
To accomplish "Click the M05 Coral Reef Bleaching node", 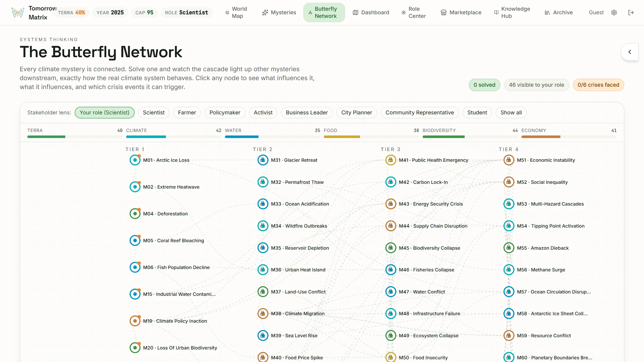I will (x=135, y=240).
